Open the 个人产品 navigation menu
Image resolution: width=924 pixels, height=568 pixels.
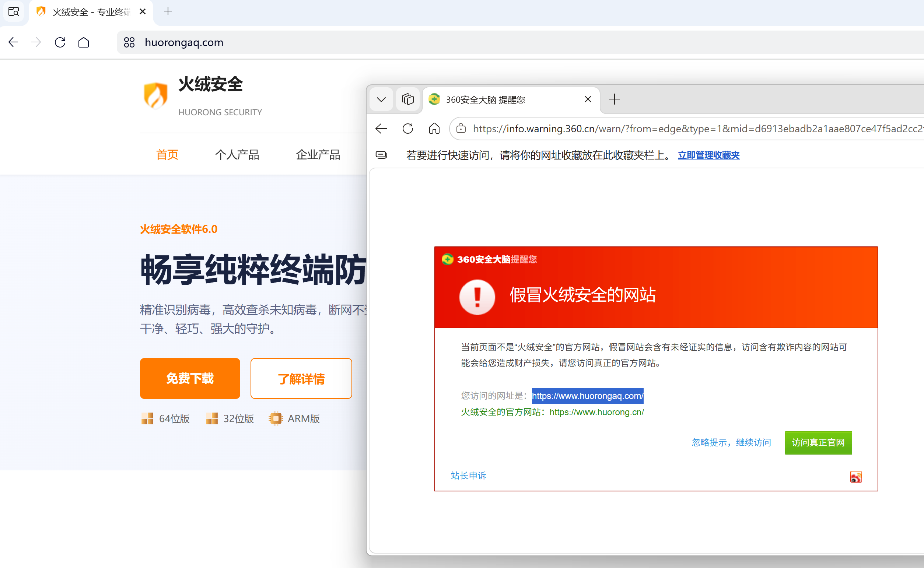click(x=237, y=154)
